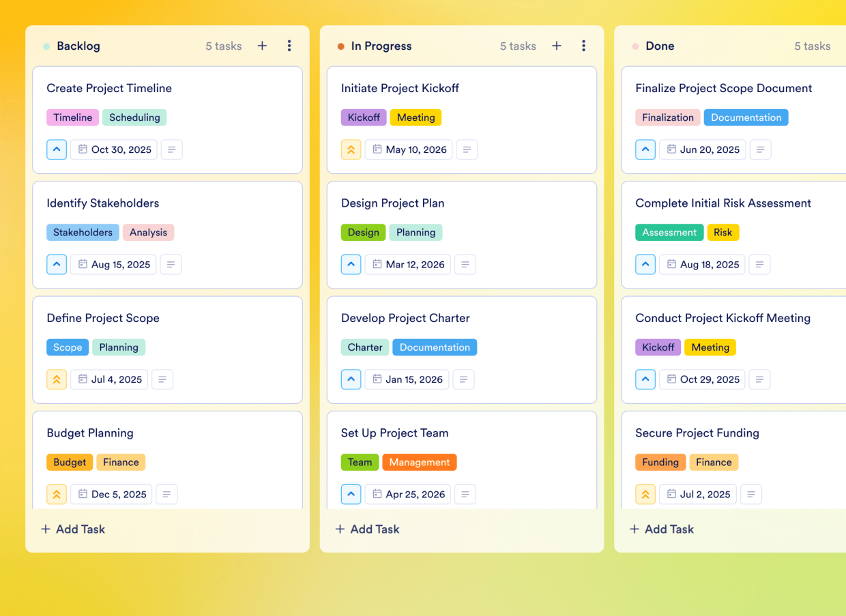Click the yellow Meeting tag on Conduct Project Kickoff Meeting

pyautogui.click(x=710, y=347)
